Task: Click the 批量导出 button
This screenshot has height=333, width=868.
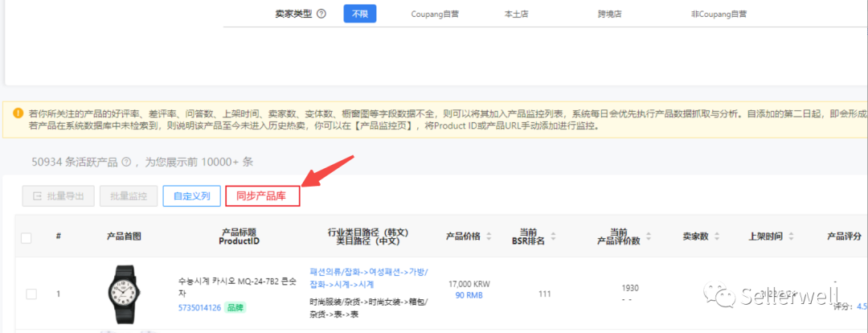Action: point(58,196)
